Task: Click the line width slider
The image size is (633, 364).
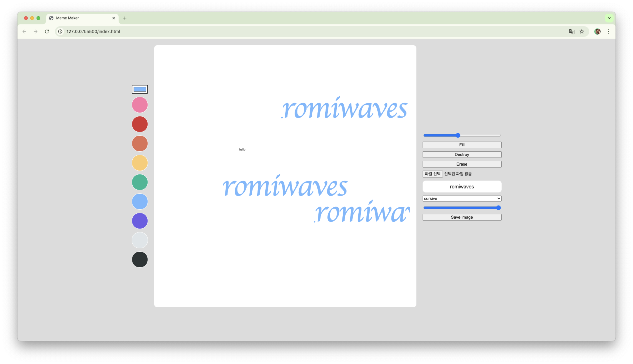Action: [462, 136]
